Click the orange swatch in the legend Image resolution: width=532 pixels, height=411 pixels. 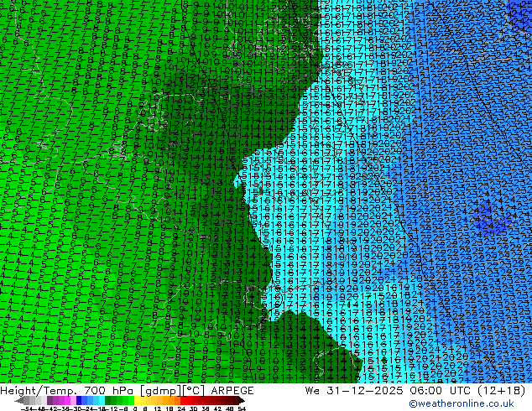[172, 401]
